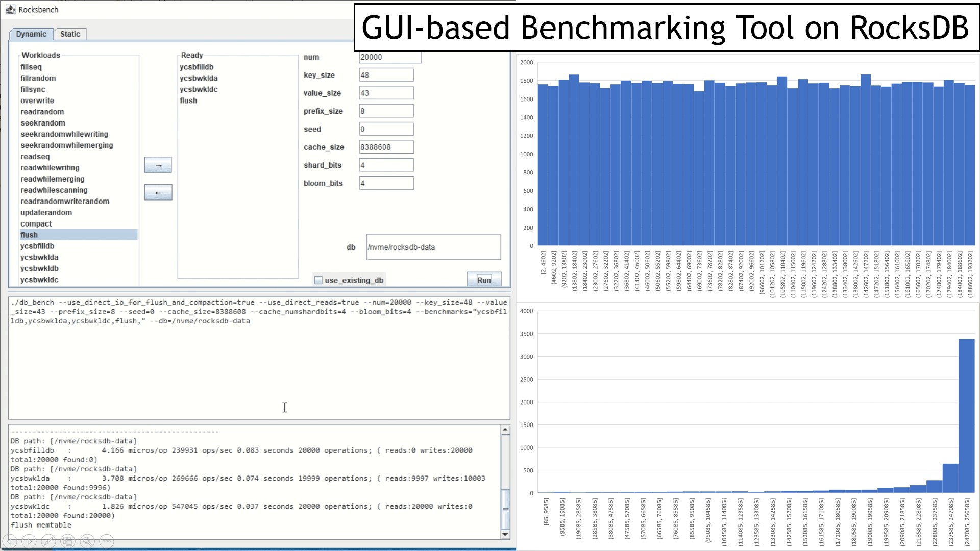Select the Dynamic tab
Screen dimensions: 980x551
coord(31,34)
